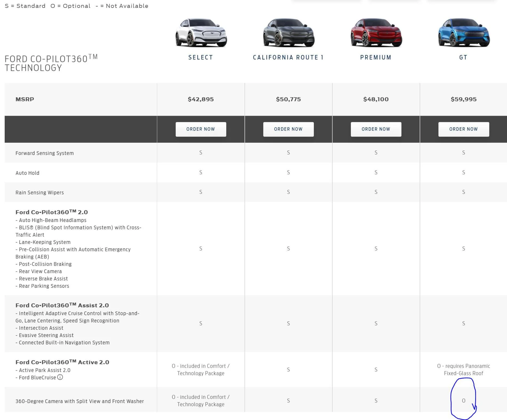The height and width of the screenshot is (420, 507).
Task: Click the MSRP row label
Action: [25, 99]
